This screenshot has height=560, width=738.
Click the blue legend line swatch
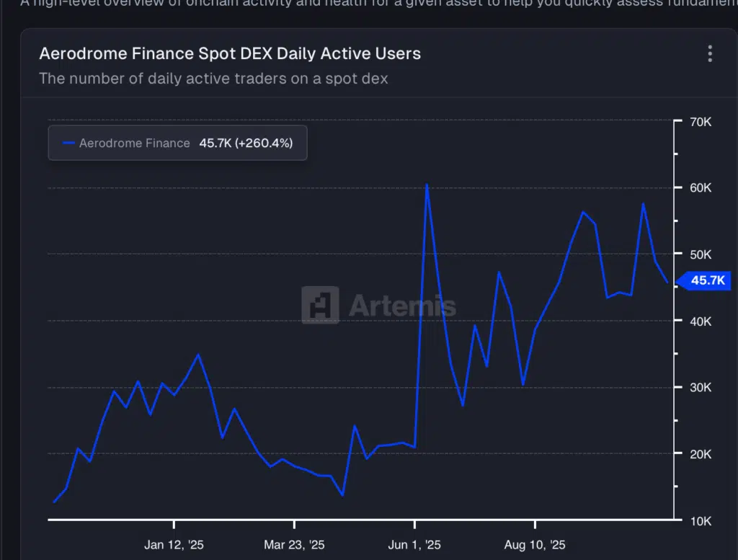click(69, 143)
